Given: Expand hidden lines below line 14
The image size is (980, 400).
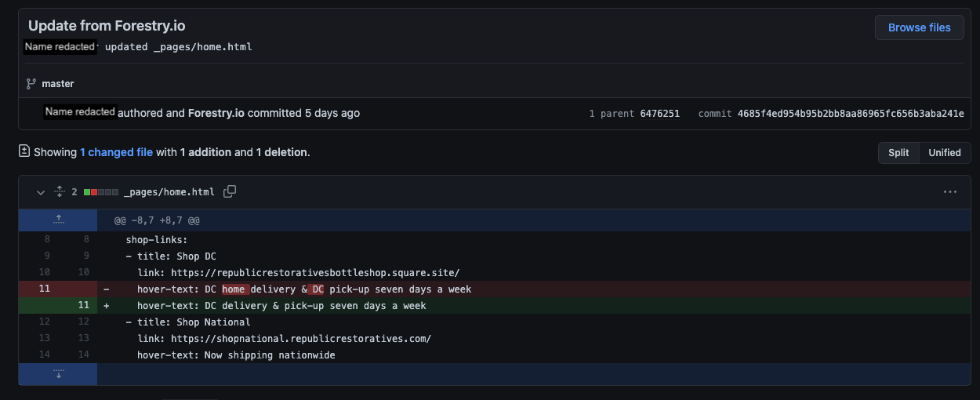Looking at the screenshot, I should (58, 374).
